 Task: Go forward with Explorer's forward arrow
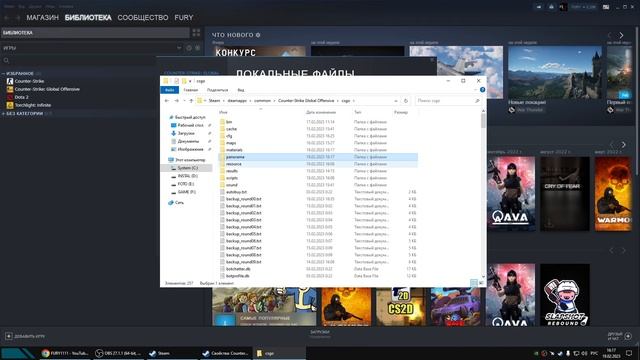[x=176, y=100]
